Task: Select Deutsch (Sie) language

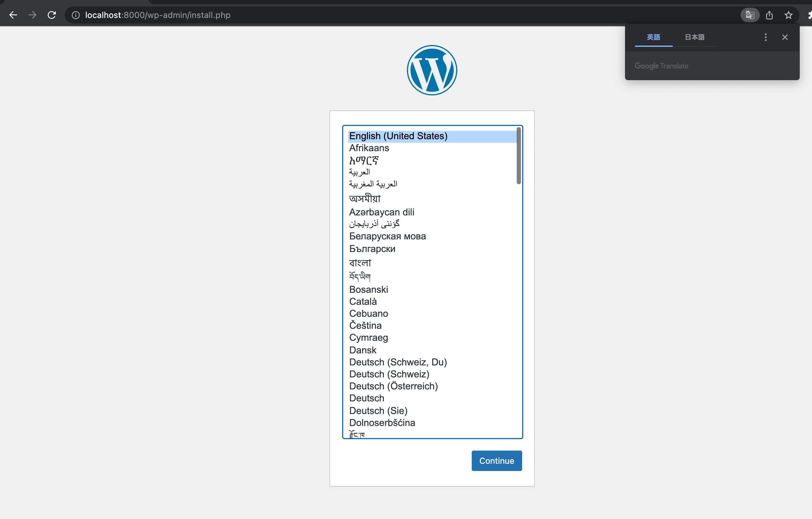Action: coord(432,411)
